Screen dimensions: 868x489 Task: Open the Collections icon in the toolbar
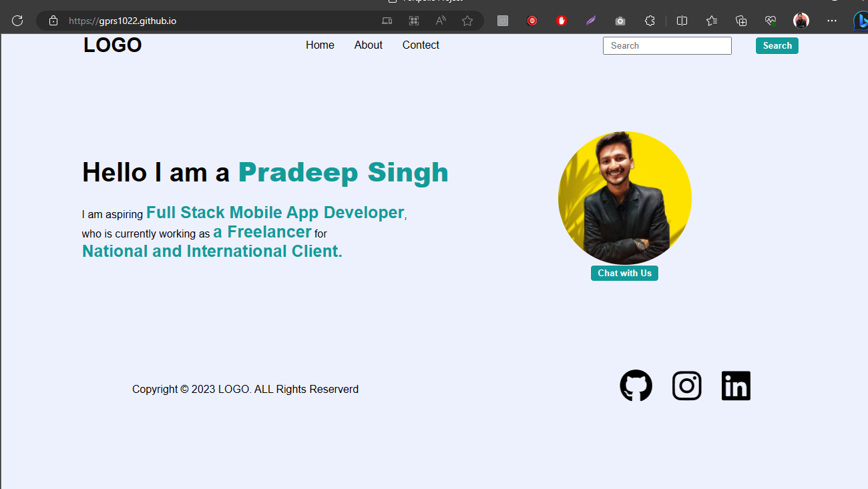741,21
